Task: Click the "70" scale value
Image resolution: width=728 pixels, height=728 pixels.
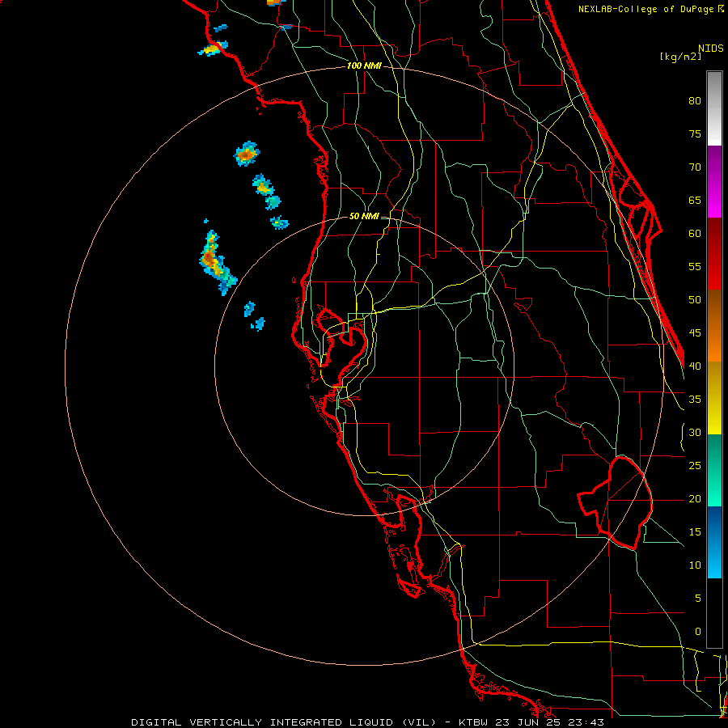Action: pos(695,167)
